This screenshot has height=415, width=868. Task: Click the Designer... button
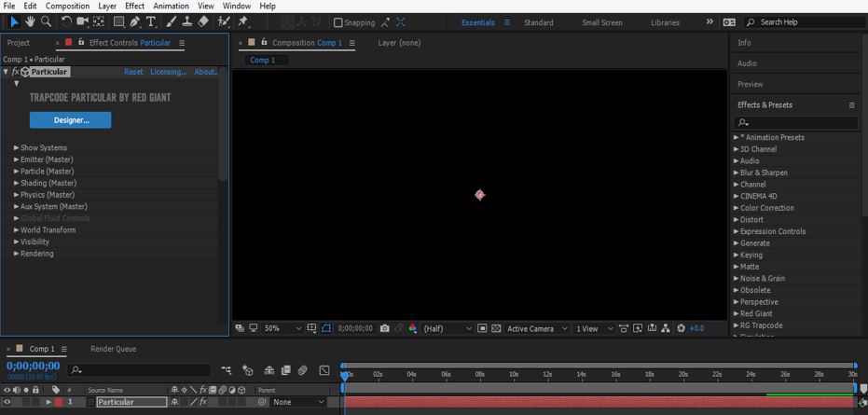70,120
